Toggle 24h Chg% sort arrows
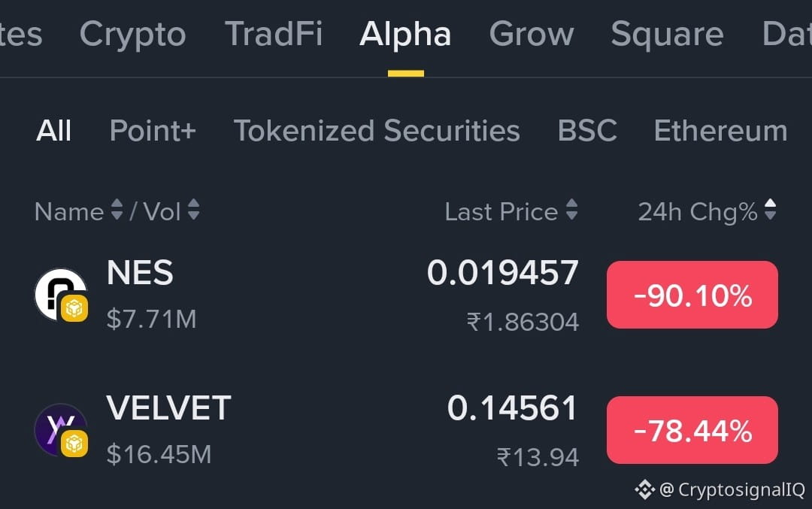This screenshot has height=509, width=812. (x=771, y=210)
